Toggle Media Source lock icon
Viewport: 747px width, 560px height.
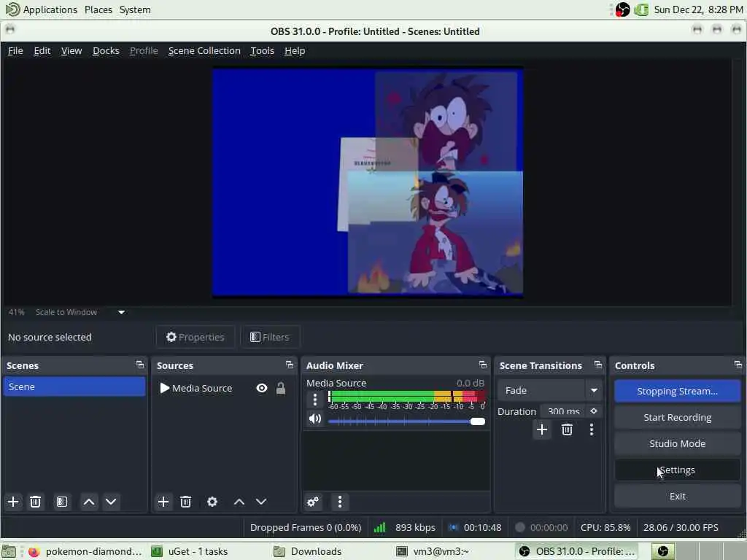point(281,388)
